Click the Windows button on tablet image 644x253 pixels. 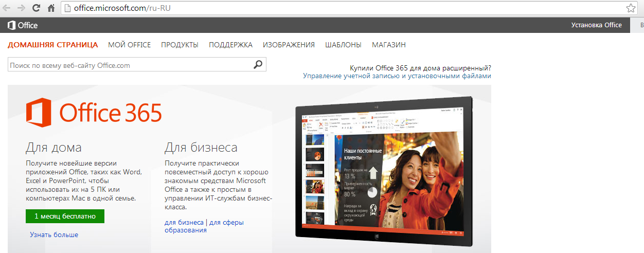377,237
